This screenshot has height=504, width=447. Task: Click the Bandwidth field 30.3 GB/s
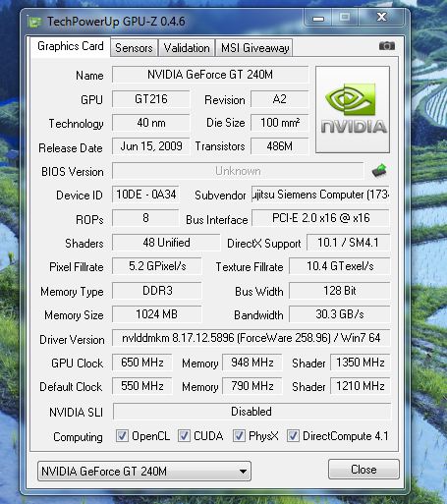tap(340, 314)
